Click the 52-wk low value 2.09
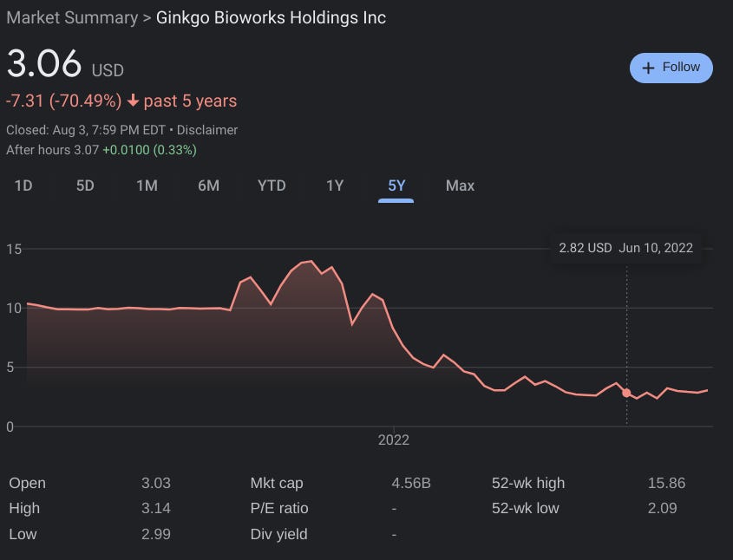Viewport: 733px width, 560px height. coord(663,508)
